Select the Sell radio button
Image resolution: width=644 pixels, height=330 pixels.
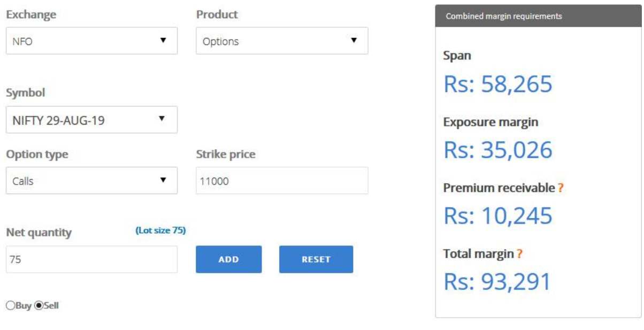(39, 306)
